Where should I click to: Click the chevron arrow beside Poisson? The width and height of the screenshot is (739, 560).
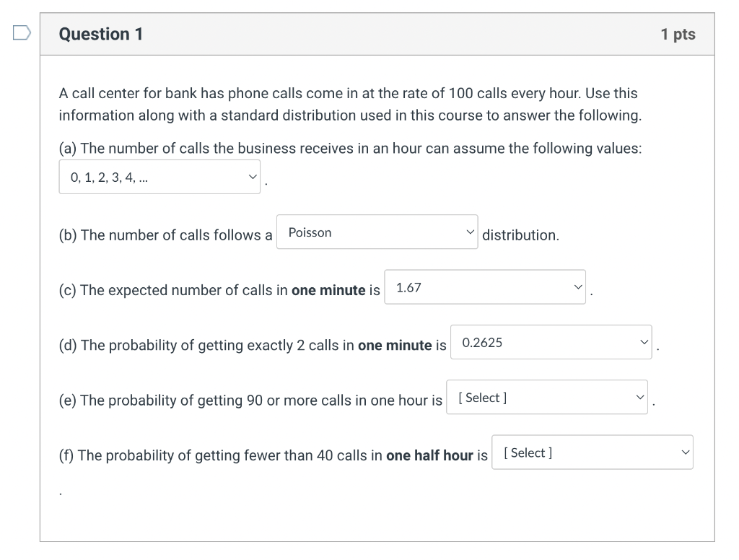[x=470, y=232]
